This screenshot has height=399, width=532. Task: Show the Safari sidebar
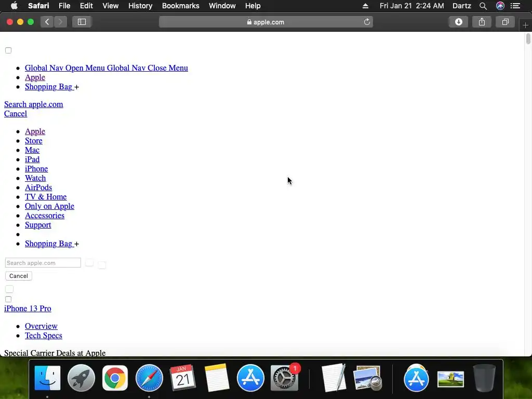(x=82, y=22)
